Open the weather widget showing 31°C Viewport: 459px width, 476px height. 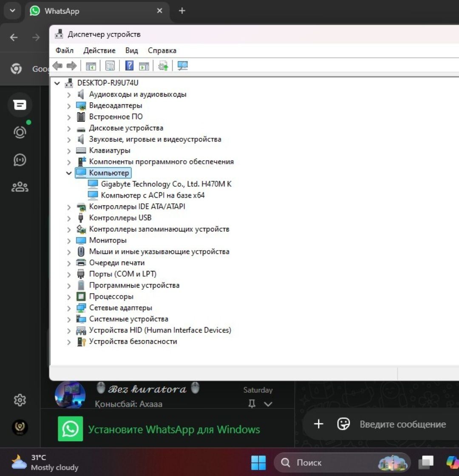(x=45, y=462)
